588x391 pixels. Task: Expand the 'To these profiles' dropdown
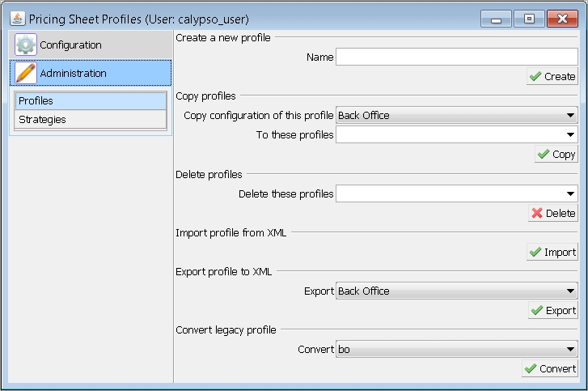tap(456, 134)
